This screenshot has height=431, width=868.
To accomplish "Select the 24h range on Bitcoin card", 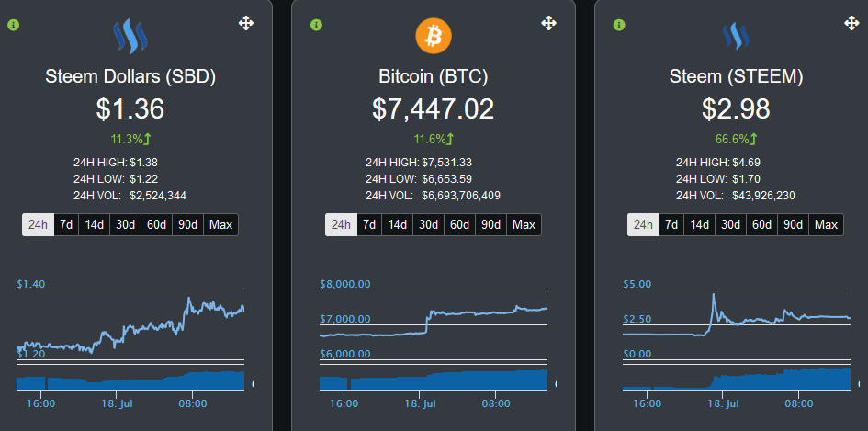I will pyautogui.click(x=341, y=225).
